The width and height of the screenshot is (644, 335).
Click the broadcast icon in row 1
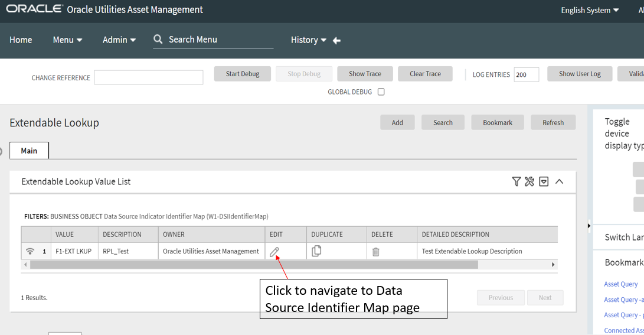[30, 251]
